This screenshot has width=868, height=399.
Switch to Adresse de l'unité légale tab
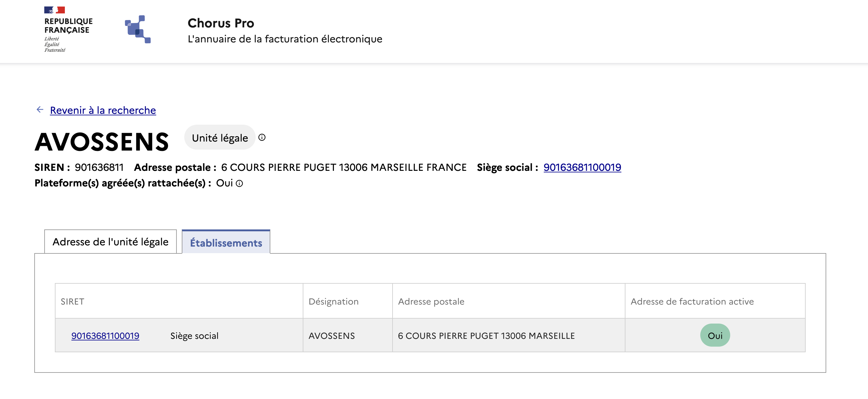pyautogui.click(x=110, y=242)
